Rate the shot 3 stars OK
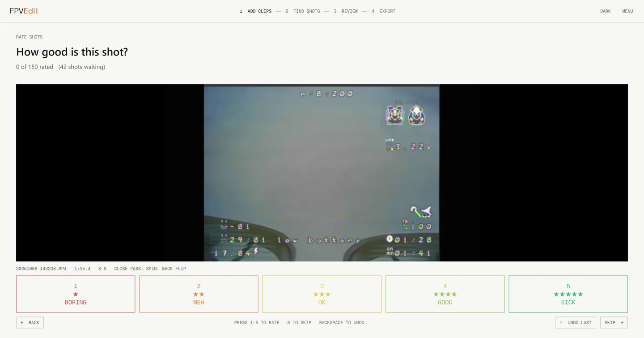This screenshot has width=644, height=338. 322,294
